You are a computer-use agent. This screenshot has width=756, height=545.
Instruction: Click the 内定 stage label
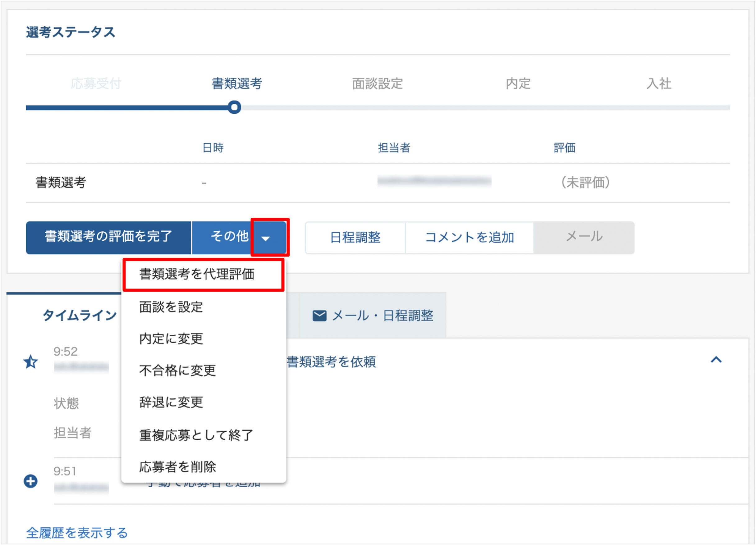tap(518, 84)
